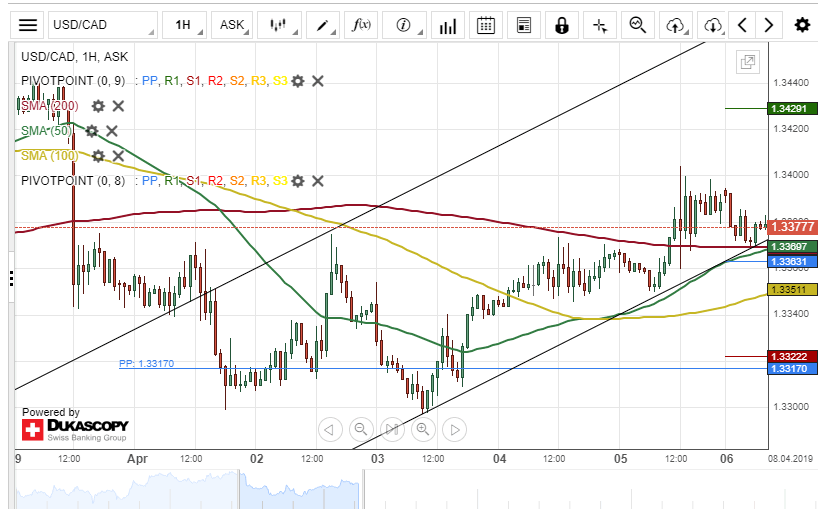Image resolution: width=824 pixels, height=512 pixels.
Task: Remove the SMA (50) indicator
Action: click(112, 131)
